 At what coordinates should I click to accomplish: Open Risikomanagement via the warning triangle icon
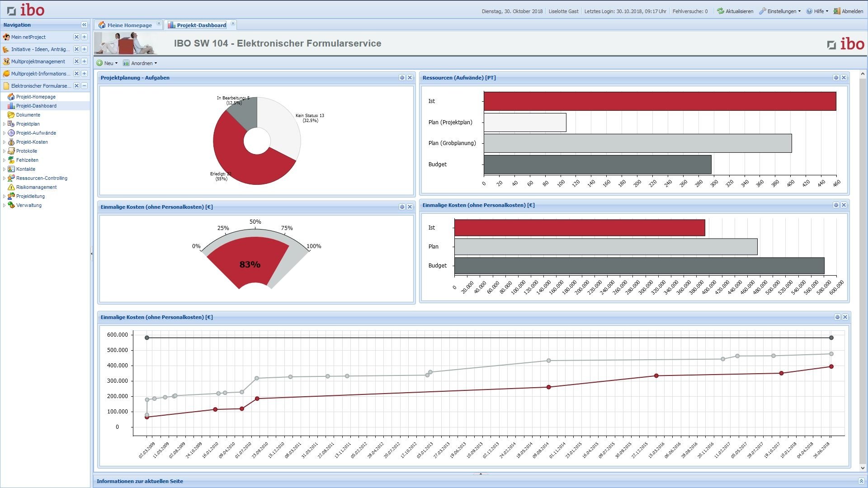pos(11,187)
